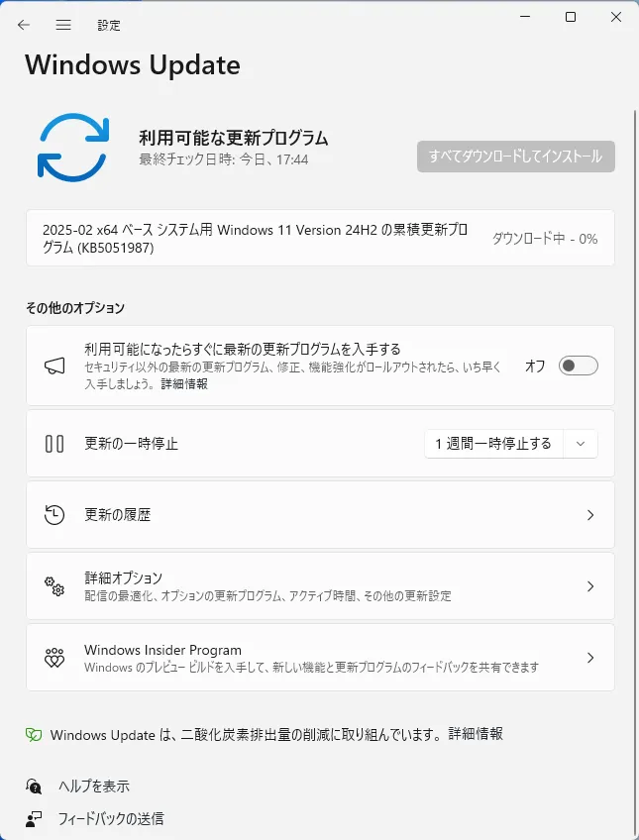
Task: Click the ダウンロード中 - 0% status
Action: pos(545,239)
